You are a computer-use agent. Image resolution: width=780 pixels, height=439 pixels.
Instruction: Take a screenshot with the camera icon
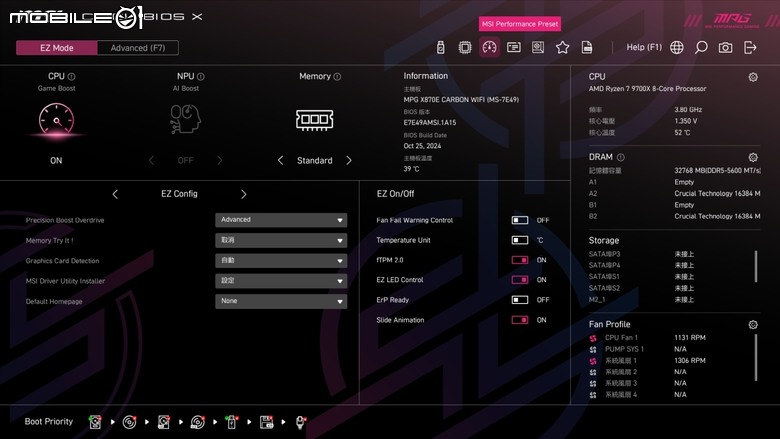[x=725, y=47]
